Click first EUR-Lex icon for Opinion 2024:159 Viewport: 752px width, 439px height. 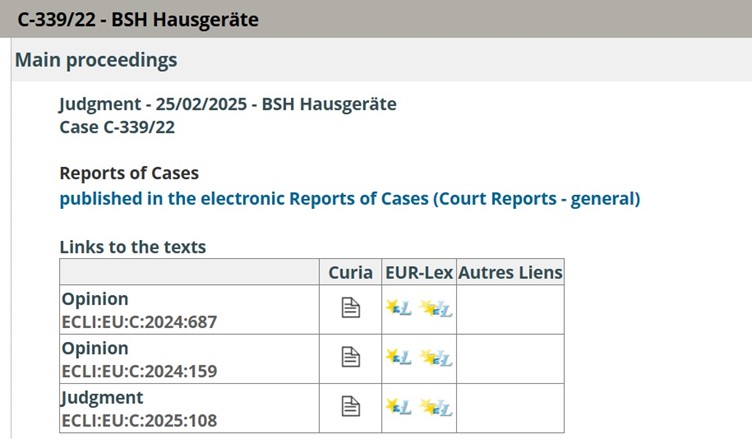pyautogui.click(x=399, y=357)
